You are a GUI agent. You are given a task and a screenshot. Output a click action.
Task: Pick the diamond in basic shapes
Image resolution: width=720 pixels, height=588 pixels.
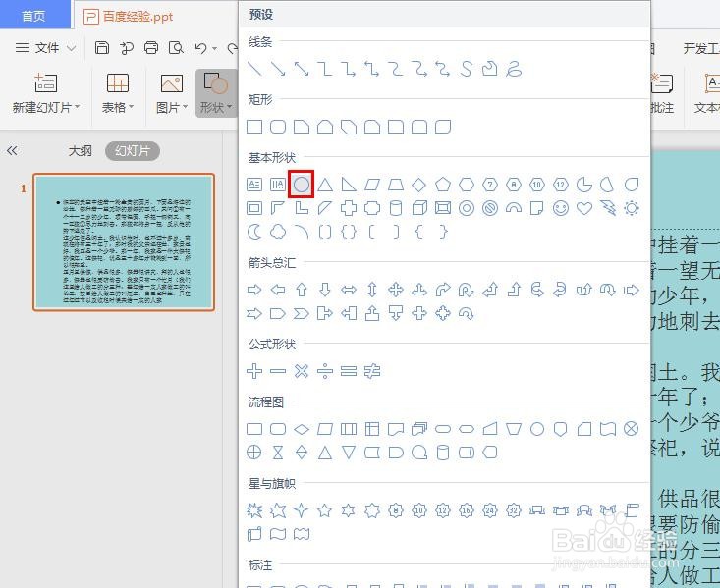click(419, 185)
